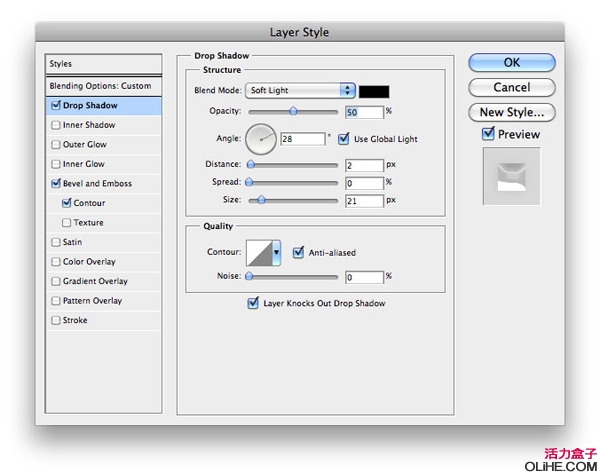The image size is (600, 474).
Task: Open Blending Options: Custom
Action: coord(103,86)
